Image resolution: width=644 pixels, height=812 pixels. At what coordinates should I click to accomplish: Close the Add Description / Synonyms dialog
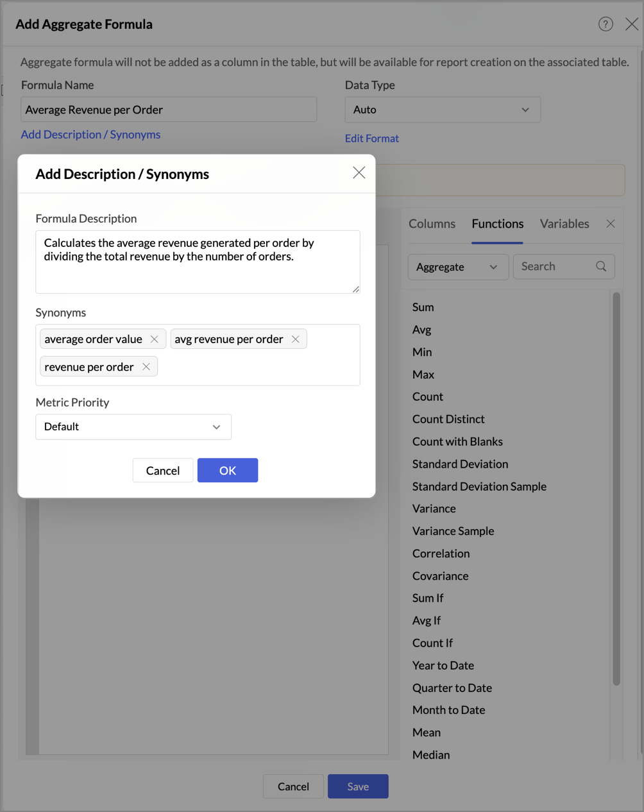(x=359, y=173)
